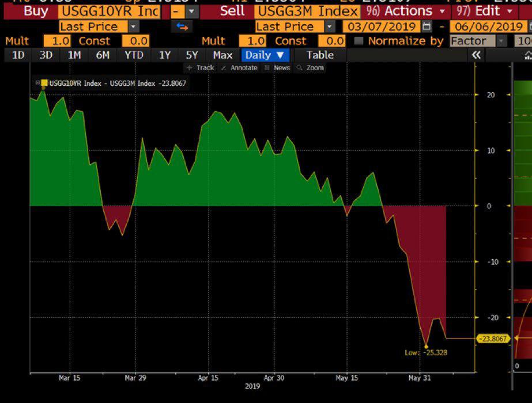
Task: Open the News overlay tool
Action: click(x=277, y=68)
